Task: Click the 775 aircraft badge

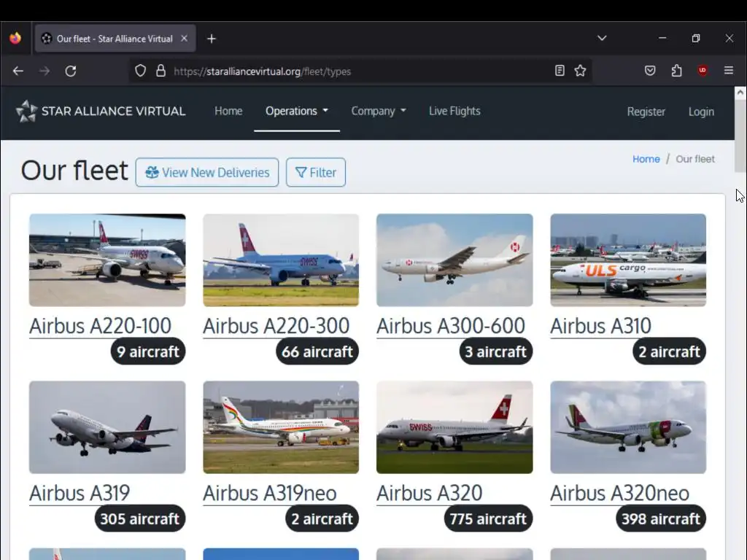Action: coord(488,518)
